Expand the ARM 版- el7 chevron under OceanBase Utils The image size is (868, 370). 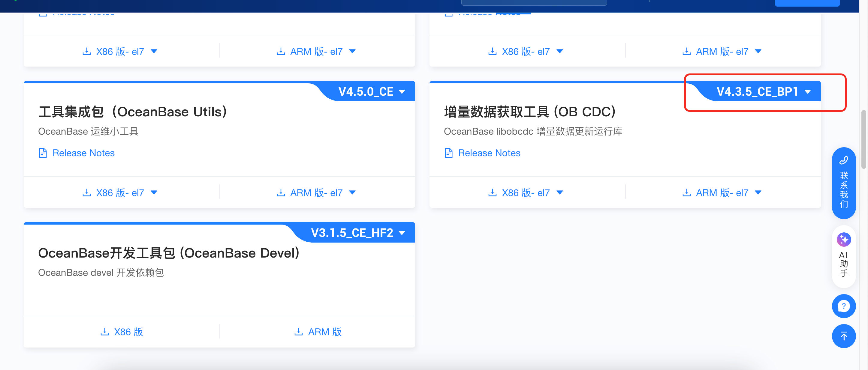352,192
